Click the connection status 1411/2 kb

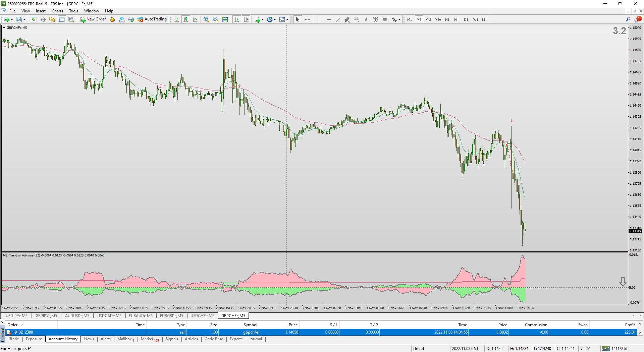615,349
